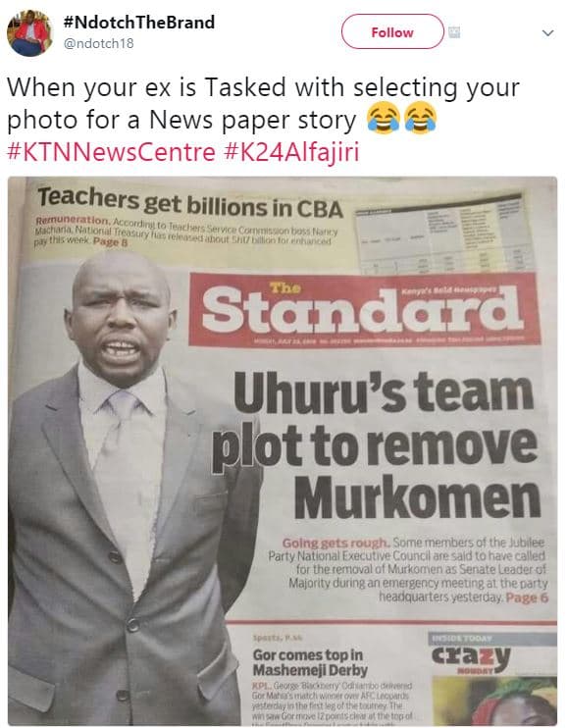Click the second laughing emoji
This screenshot has width=567, height=728.
point(421,118)
